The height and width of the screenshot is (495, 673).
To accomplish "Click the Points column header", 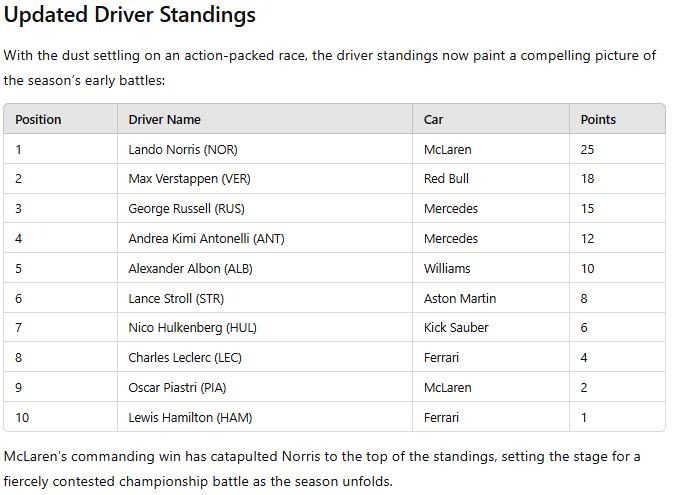I will pyautogui.click(x=598, y=119).
